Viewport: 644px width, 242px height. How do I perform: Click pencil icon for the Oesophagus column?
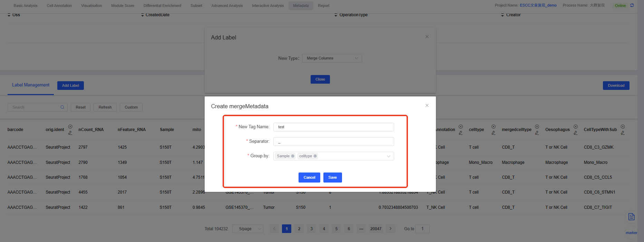point(576,133)
